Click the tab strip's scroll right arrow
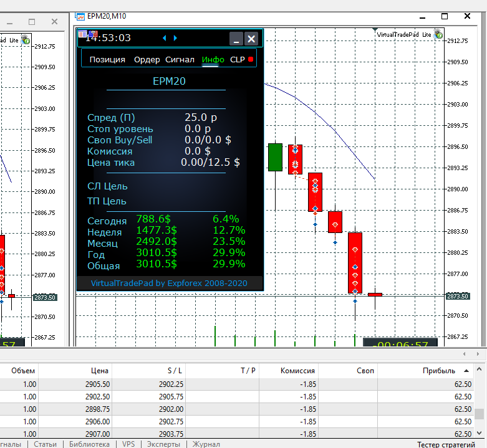 tap(478, 354)
